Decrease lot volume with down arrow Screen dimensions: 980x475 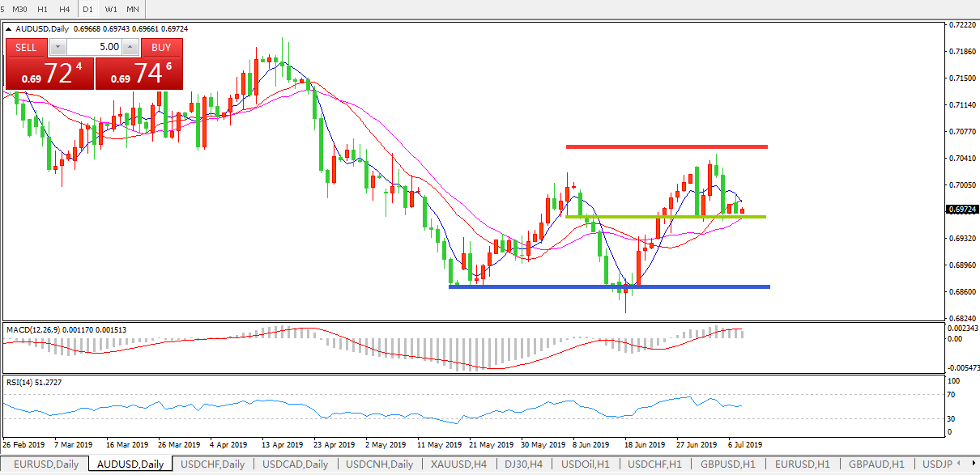tap(56, 47)
